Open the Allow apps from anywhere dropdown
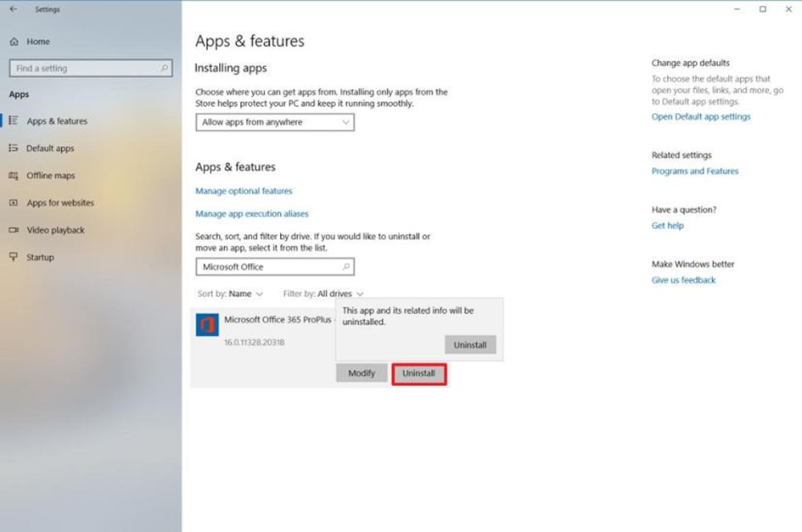Image resolution: width=802 pixels, height=532 pixels. (x=275, y=121)
